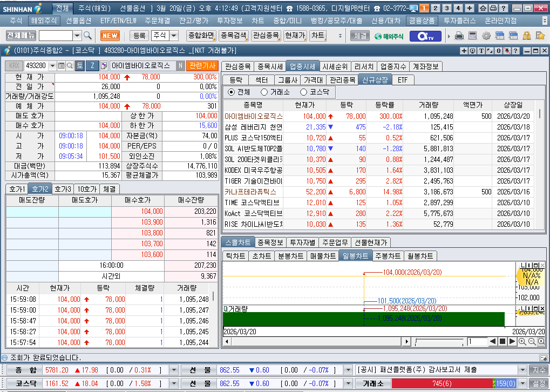
Task: Open the calculator icon in toolbar
Action: click(472, 36)
